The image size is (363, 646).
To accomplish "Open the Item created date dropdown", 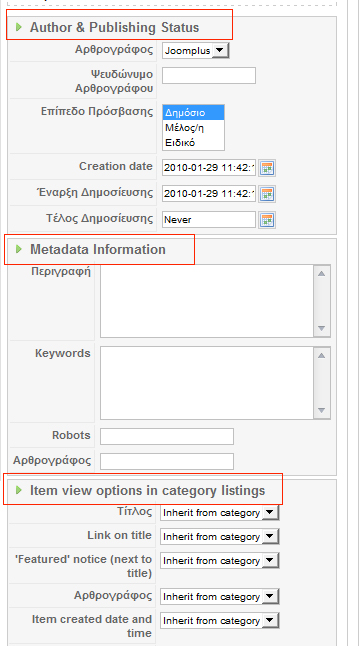I will coord(219,620).
